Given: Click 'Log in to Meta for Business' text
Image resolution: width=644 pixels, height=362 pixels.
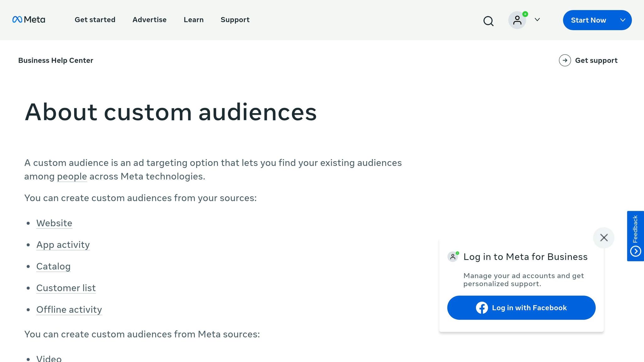Looking at the screenshot, I should click(525, 257).
